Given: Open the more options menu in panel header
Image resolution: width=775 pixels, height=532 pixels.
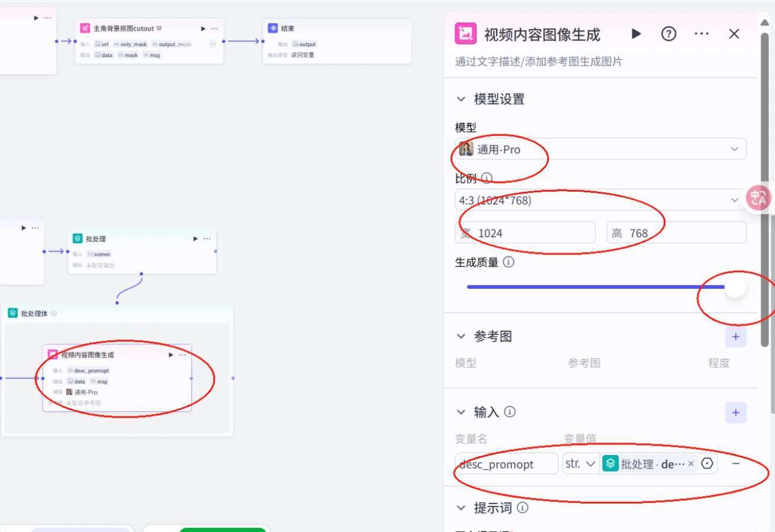Looking at the screenshot, I should point(701,34).
